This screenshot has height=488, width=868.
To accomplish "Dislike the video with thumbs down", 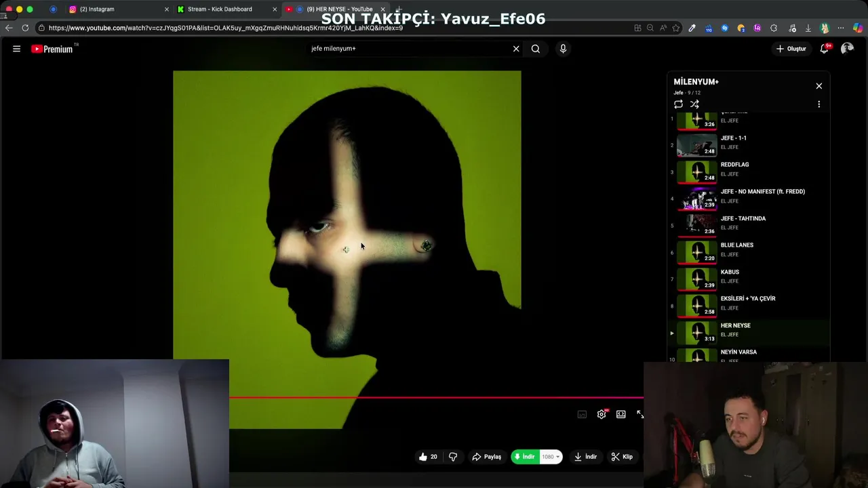I will (x=453, y=457).
